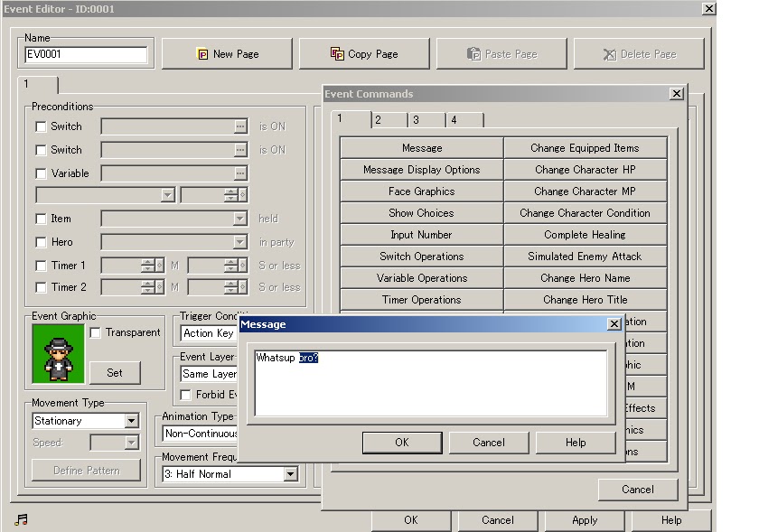Click Help in the Message dialog
The width and height of the screenshot is (759, 532).
(x=576, y=443)
